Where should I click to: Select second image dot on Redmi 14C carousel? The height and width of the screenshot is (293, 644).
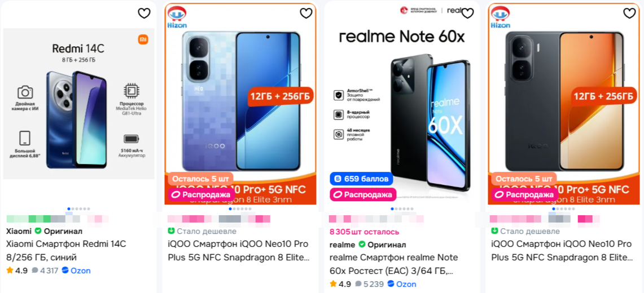[x=72, y=209]
